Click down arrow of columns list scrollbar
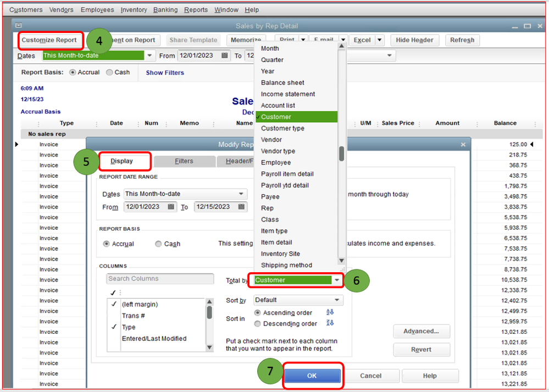The image size is (549, 392). click(x=209, y=347)
